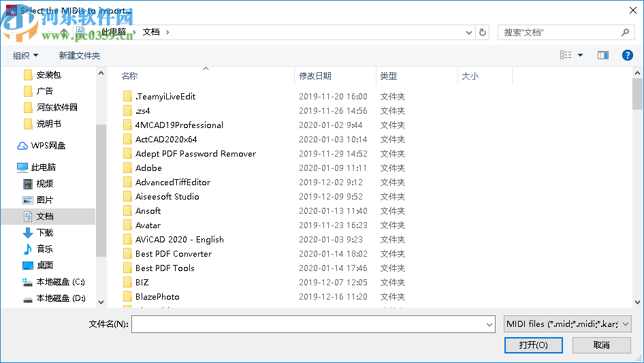Close the import MIDI dialog
Image resolution: width=644 pixels, height=363 pixels.
(633, 10)
